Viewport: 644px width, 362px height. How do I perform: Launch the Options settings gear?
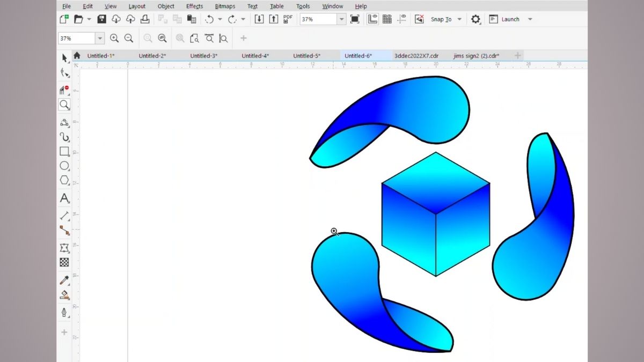coord(475,19)
